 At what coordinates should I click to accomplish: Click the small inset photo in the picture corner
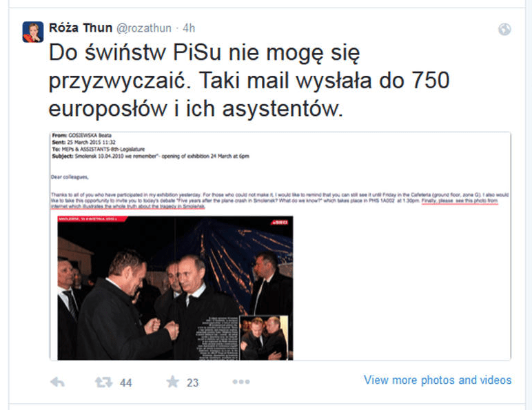[265, 338]
